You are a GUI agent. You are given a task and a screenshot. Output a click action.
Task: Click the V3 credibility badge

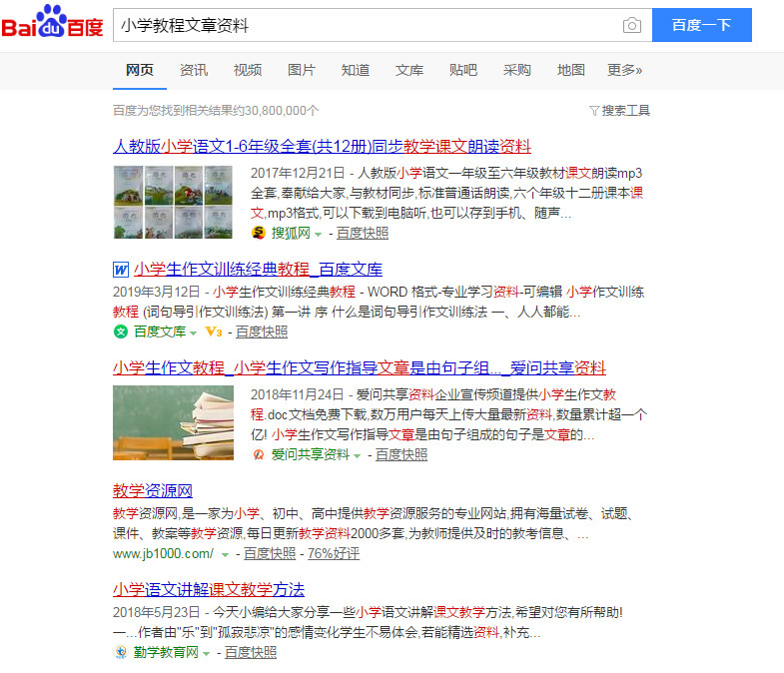pos(214,332)
